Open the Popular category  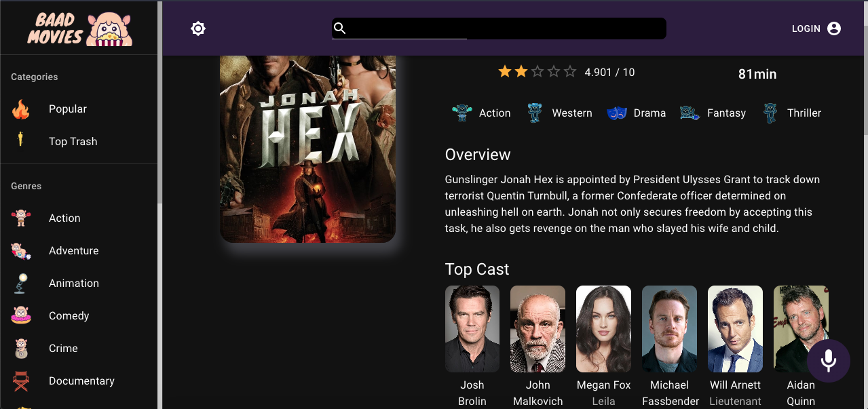tap(79, 109)
